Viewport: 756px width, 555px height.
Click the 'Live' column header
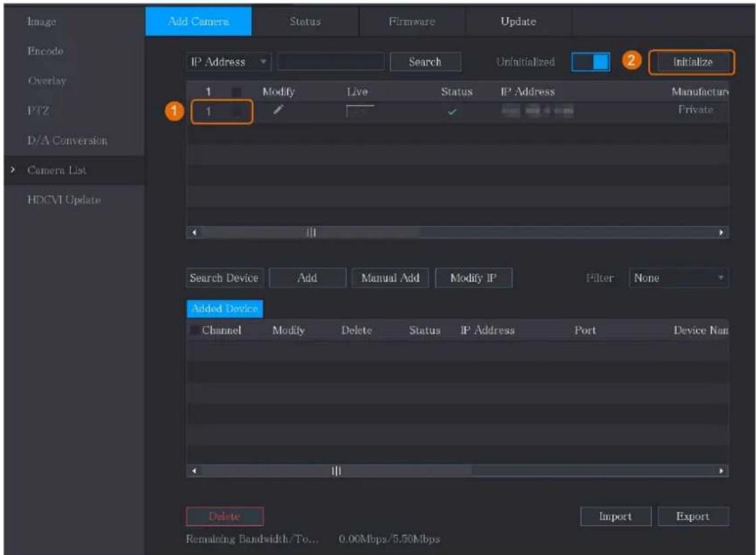point(357,92)
